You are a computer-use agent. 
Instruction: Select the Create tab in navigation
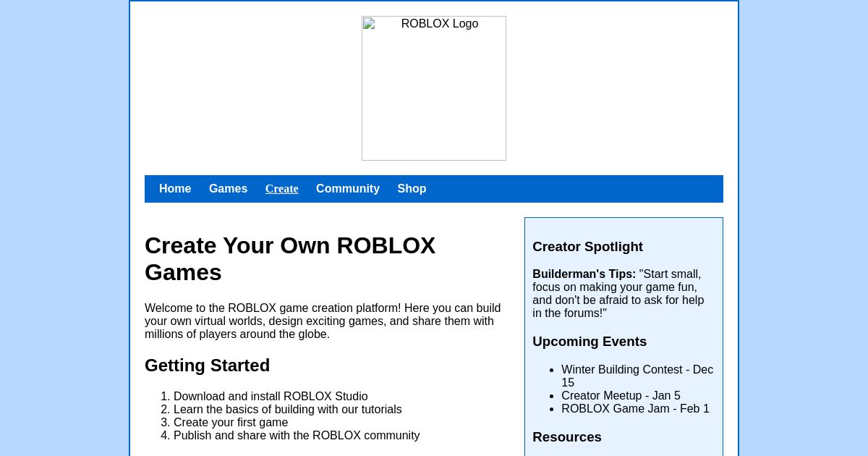[281, 188]
